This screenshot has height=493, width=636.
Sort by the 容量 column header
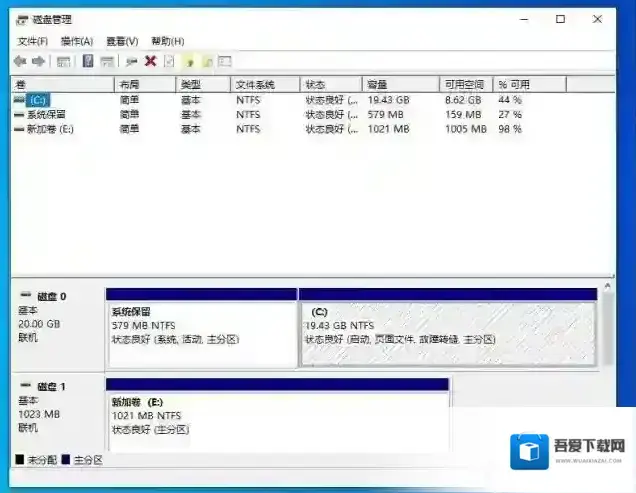coord(401,84)
